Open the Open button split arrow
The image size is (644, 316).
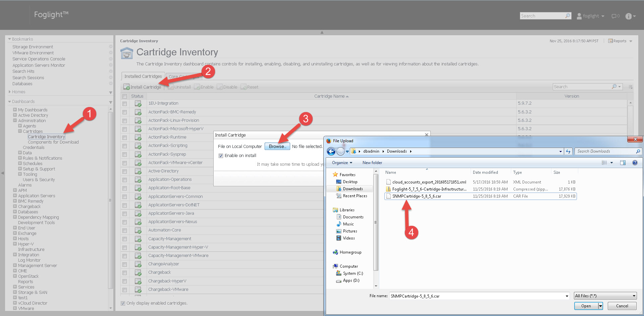[600, 306]
